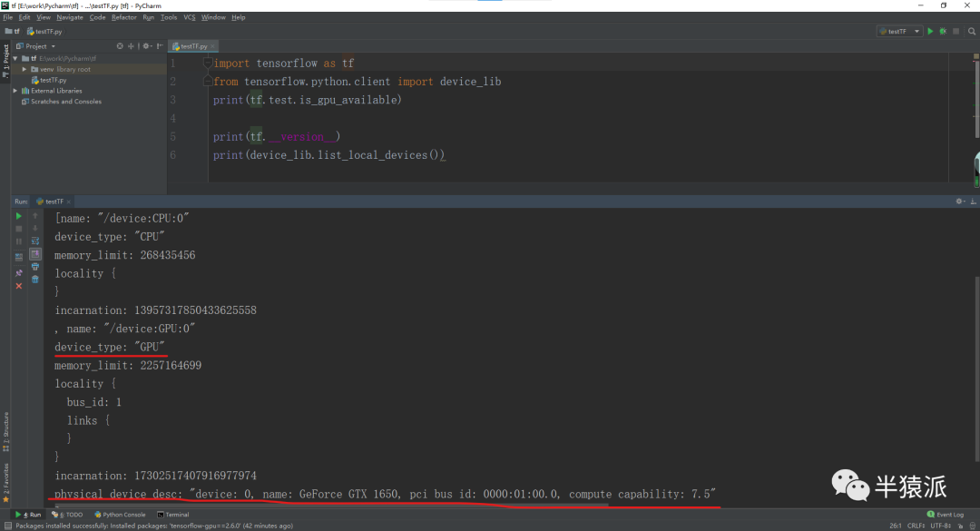This screenshot has height=531, width=980.
Task: Pause output in the Run panel
Action: point(19,241)
